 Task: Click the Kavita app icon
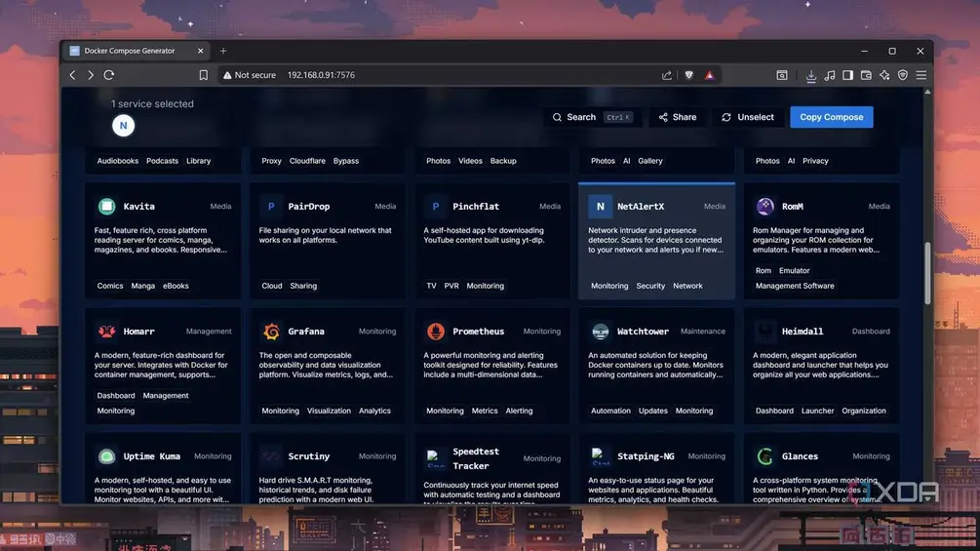[x=106, y=207]
